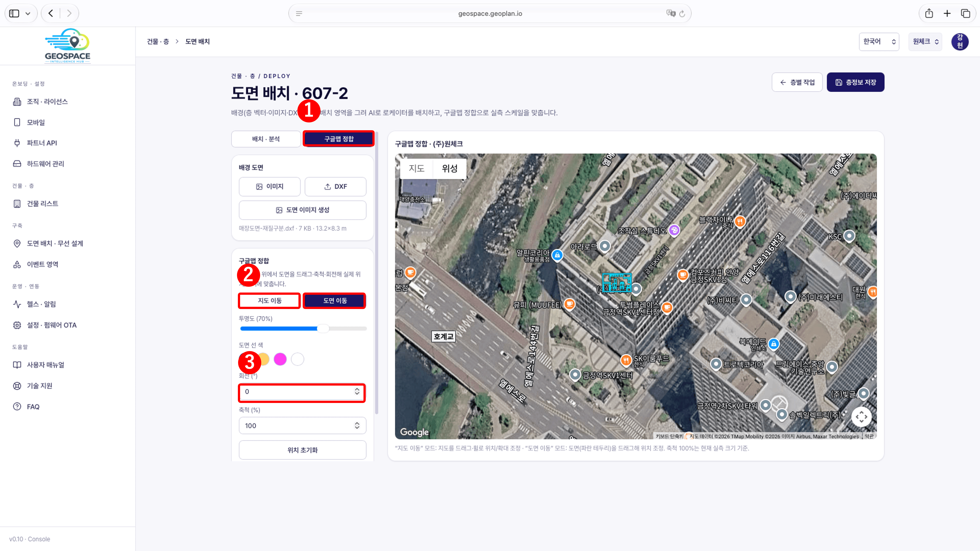The height and width of the screenshot is (551, 980).
Task: Click the 건물 · 층 breadcrumb
Action: [x=158, y=41]
